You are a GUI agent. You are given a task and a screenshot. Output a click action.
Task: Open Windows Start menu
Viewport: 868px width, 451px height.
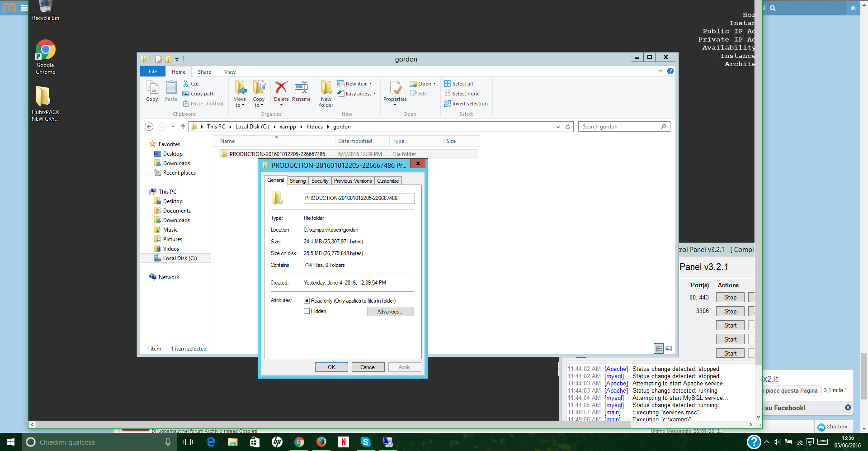(11, 442)
